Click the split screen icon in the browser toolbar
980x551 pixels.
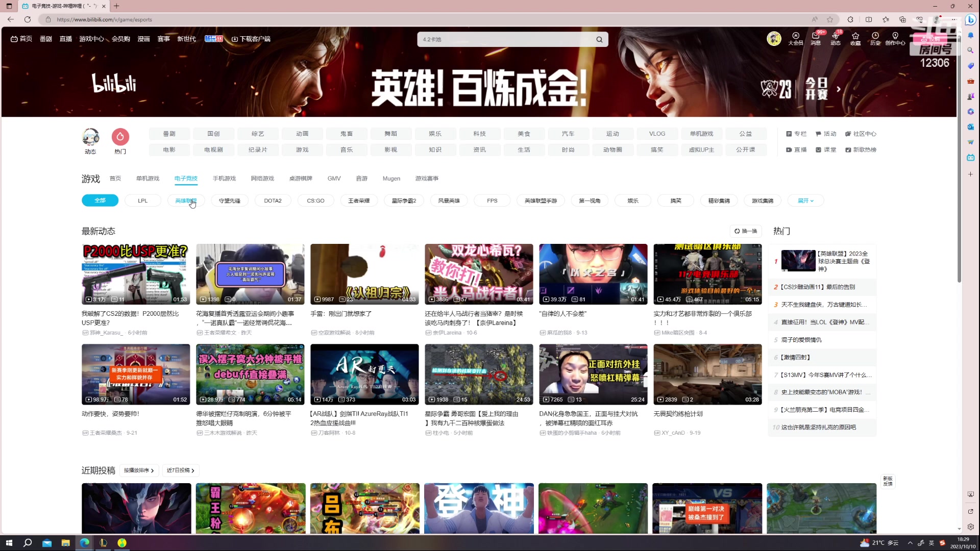pos(869,19)
